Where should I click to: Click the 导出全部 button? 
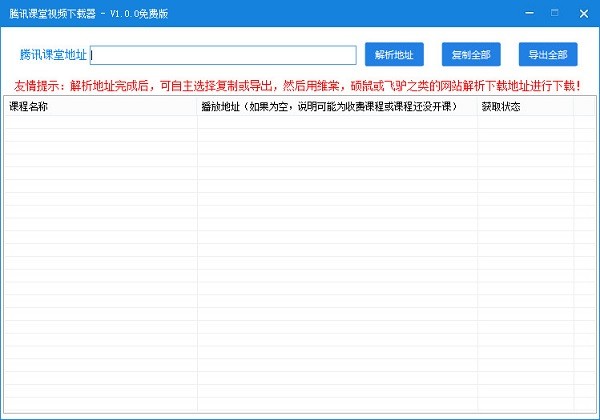point(548,54)
